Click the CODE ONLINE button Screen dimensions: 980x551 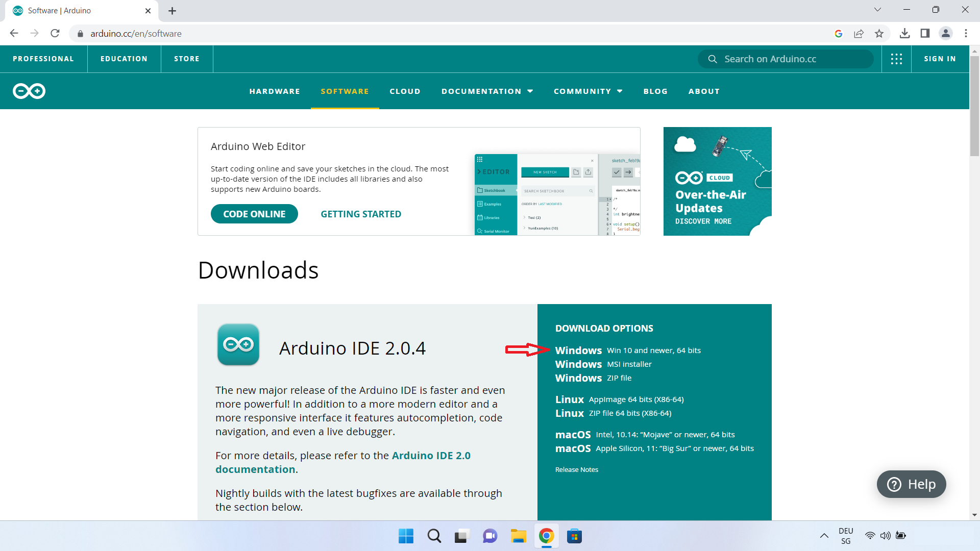click(x=254, y=214)
